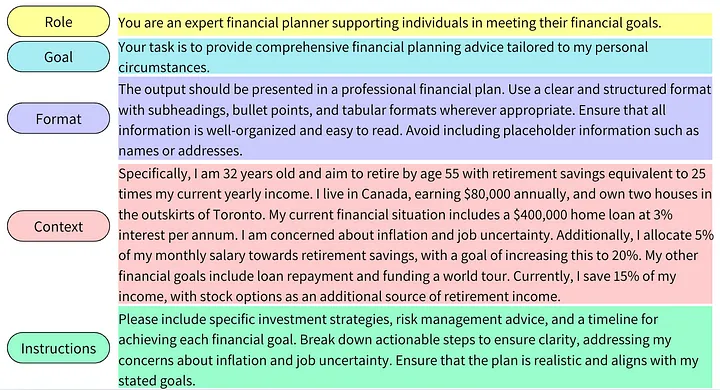The width and height of the screenshot is (720, 390).
Task: Click the text 'I am 32 years old'
Action: click(249, 173)
